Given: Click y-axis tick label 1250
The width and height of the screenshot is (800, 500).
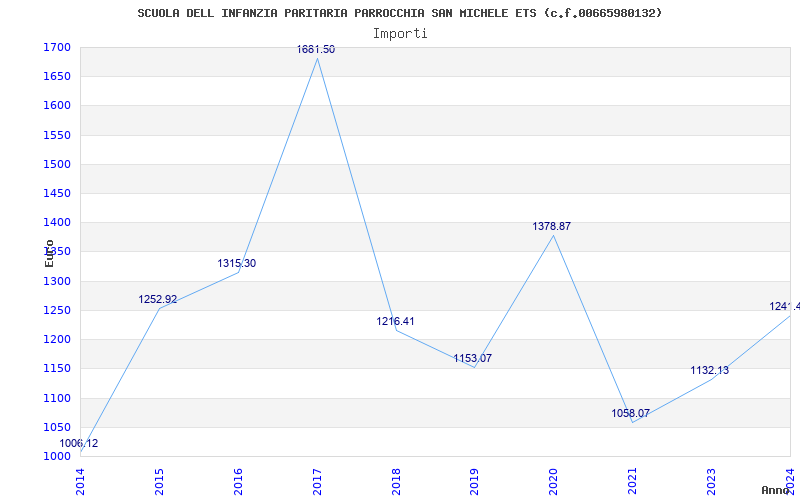Looking at the screenshot, I should [x=57, y=311].
